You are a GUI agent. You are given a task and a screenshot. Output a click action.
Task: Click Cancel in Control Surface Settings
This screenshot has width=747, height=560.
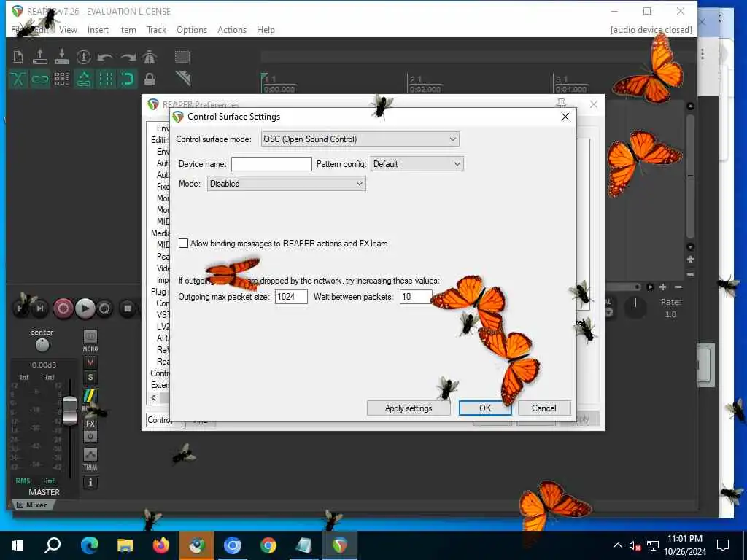point(543,408)
